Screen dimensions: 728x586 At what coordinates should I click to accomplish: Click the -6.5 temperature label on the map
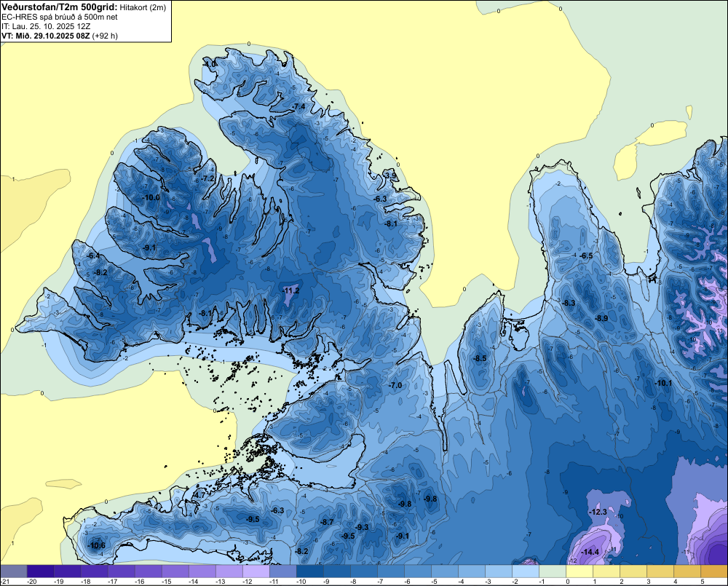tap(587, 256)
